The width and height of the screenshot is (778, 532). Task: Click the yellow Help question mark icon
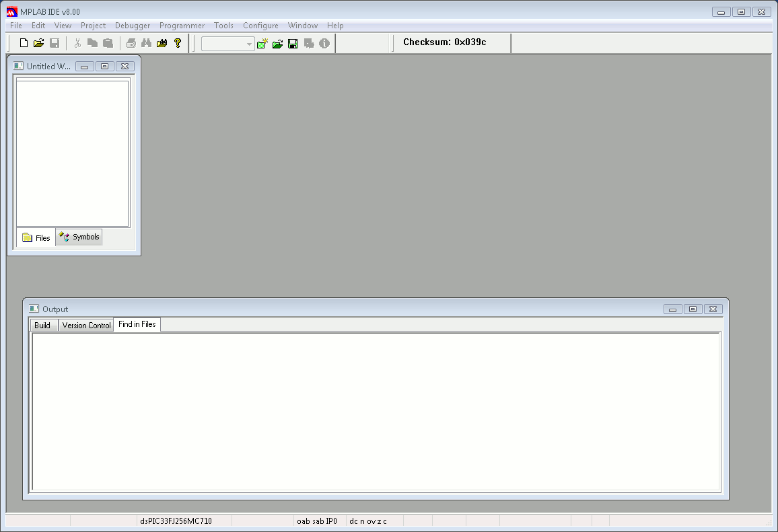point(178,43)
